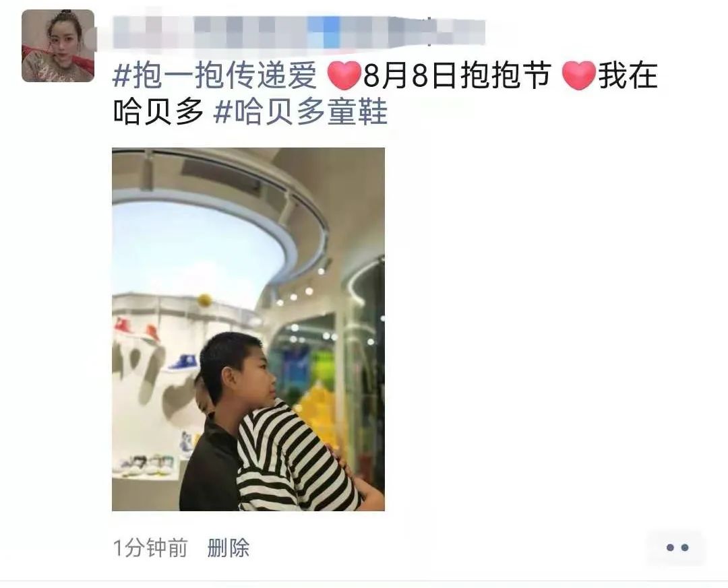This screenshot has height=588, width=728.
Task: Click the blurred username above the post
Action: tap(299, 32)
